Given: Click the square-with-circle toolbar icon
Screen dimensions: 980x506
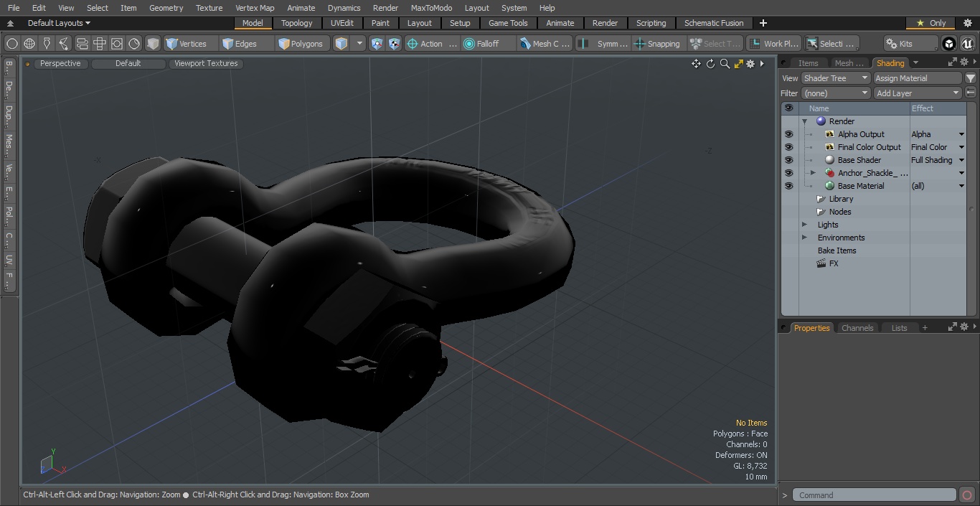Looking at the screenshot, I should tap(116, 44).
